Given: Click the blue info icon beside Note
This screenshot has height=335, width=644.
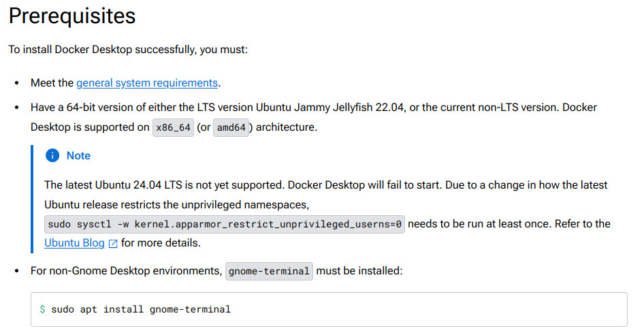Looking at the screenshot, I should [52, 156].
